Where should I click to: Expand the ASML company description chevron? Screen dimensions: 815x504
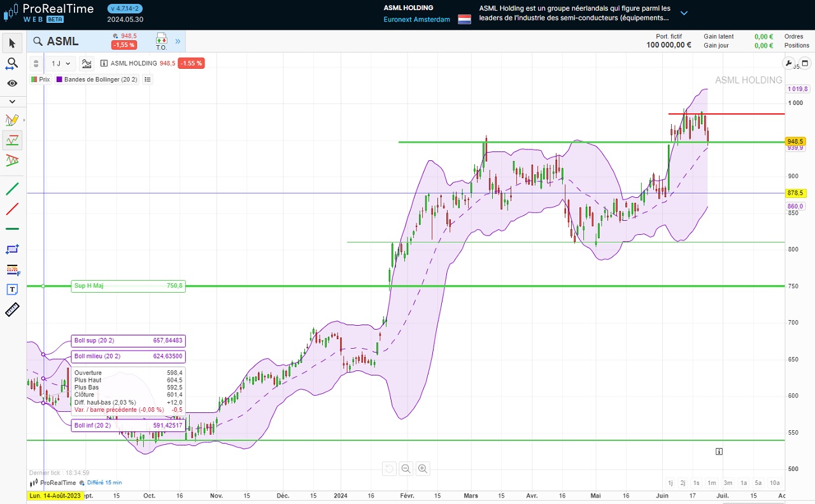tap(684, 13)
